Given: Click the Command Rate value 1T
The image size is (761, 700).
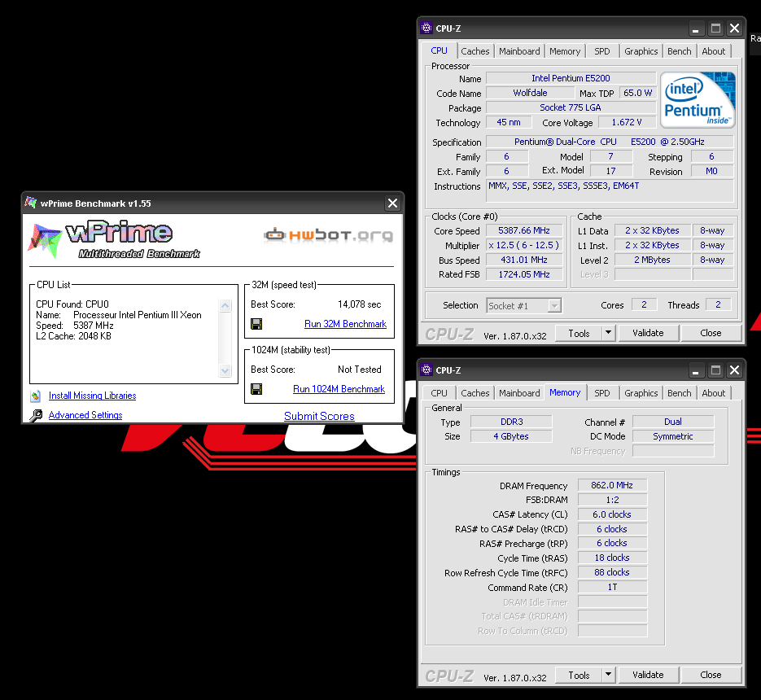Looking at the screenshot, I should pyautogui.click(x=612, y=587).
